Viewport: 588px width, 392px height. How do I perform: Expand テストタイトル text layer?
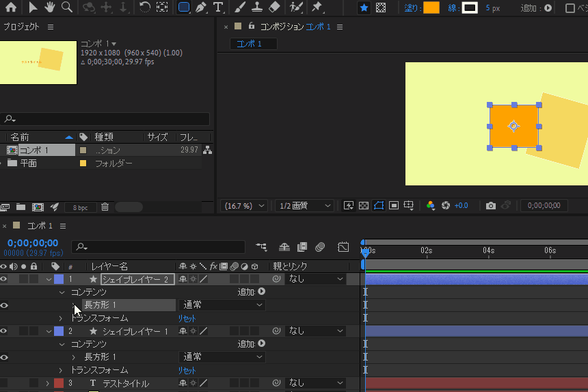(48, 383)
